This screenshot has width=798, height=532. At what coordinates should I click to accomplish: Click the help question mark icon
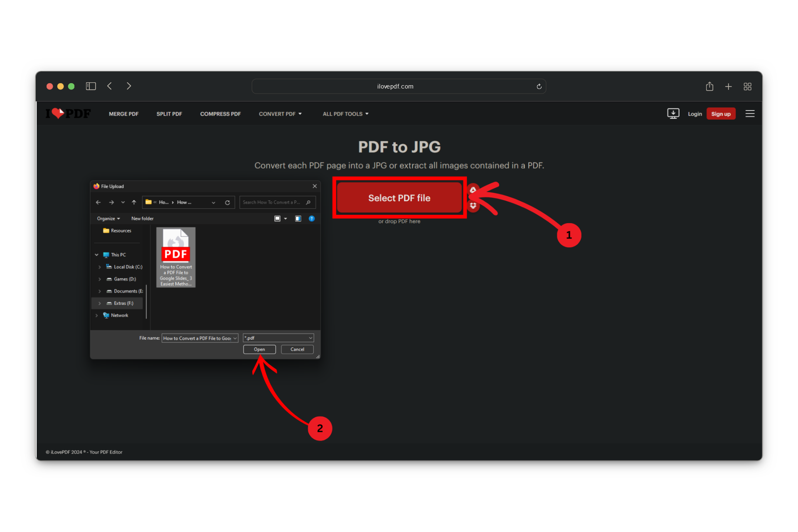coord(312,219)
